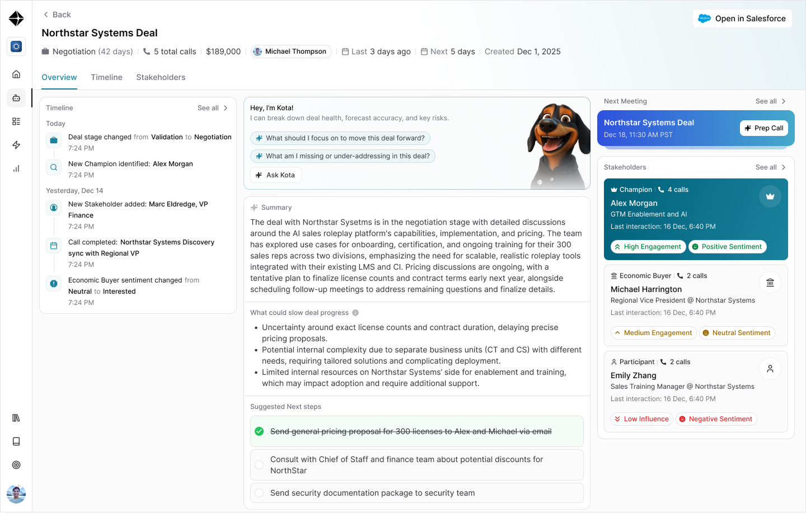Check the Consult with Chief of Staff step

(x=259, y=465)
